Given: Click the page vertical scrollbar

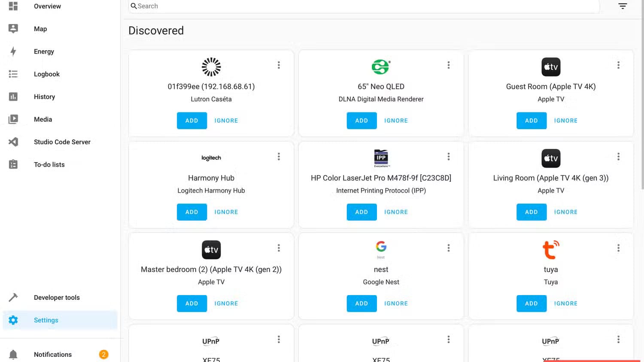Looking at the screenshot, I should click(642, 94).
